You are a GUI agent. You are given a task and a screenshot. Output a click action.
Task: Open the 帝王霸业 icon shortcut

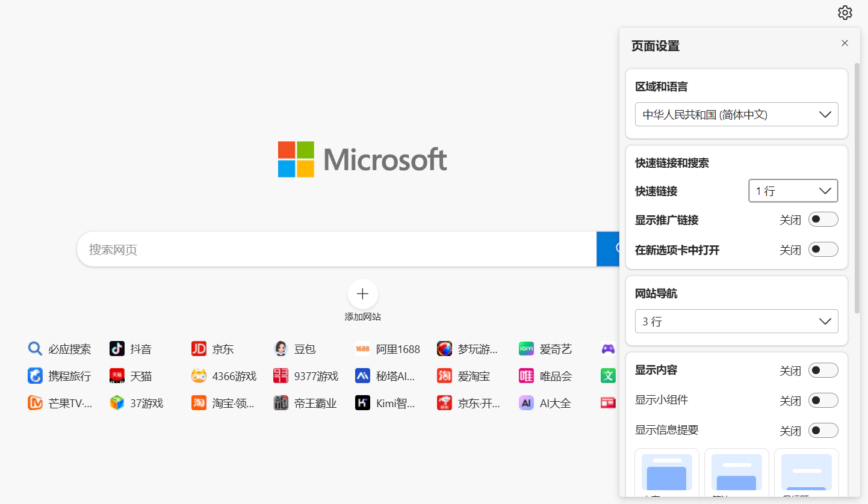(x=281, y=403)
